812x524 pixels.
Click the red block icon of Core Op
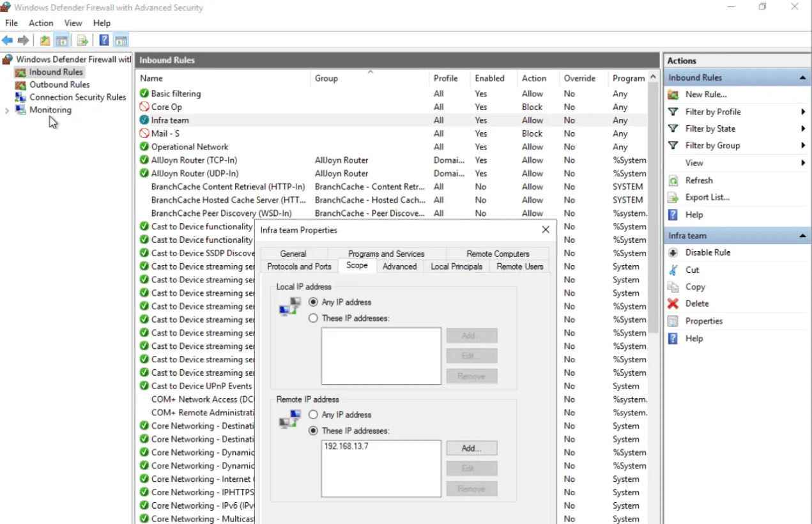pos(144,107)
